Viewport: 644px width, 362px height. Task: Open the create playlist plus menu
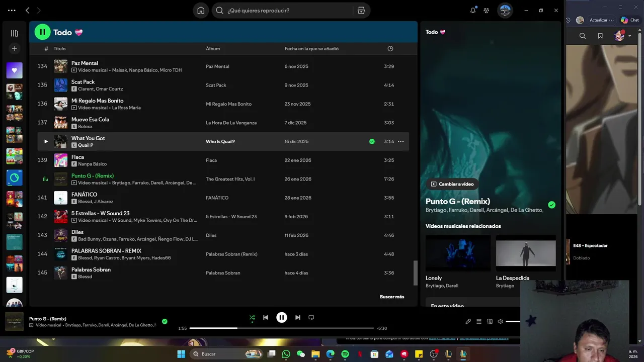(x=14, y=49)
